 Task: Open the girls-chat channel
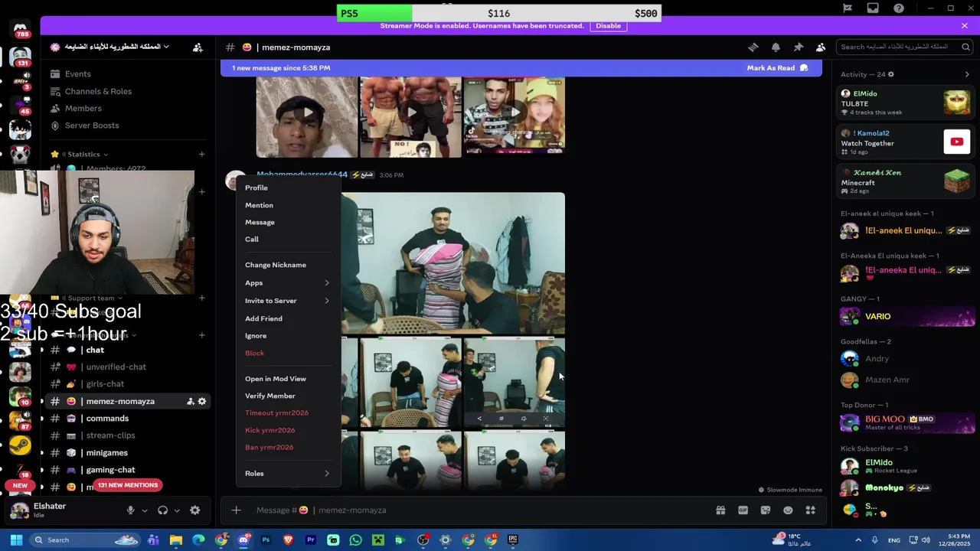point(105,384)
